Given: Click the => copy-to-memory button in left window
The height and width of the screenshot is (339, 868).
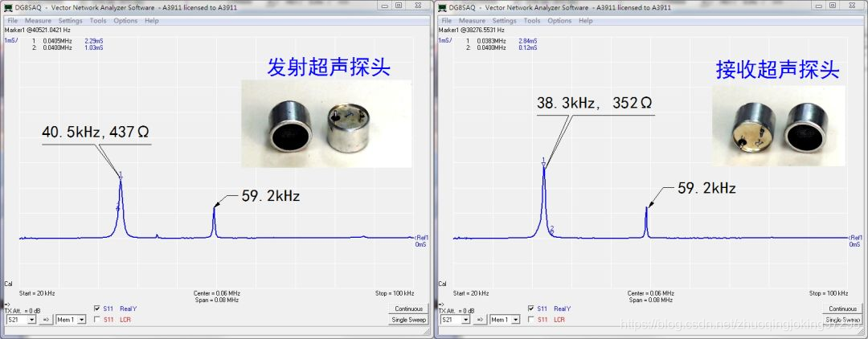Looking at the screenshot, I should (x=46, y=320).
